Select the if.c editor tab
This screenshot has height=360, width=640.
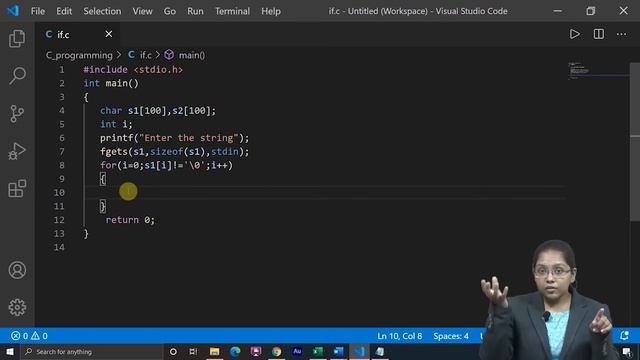[77, 34]
